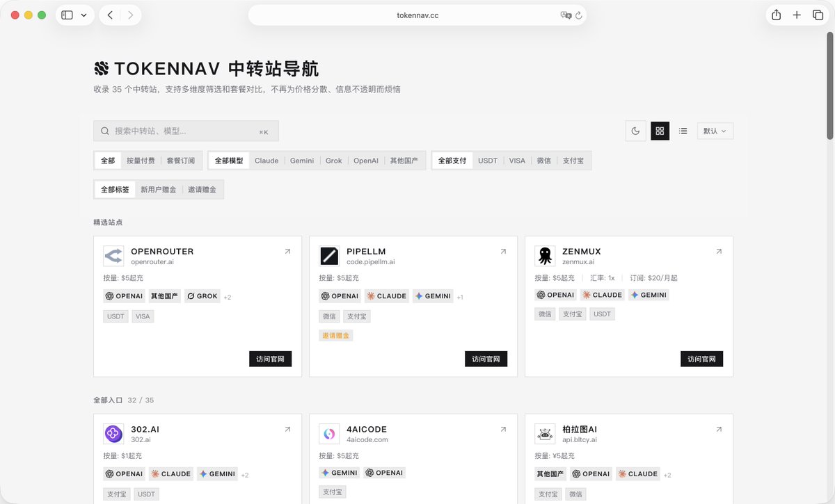
Task: Click the PipeLLM logo
Action: point(329,256)
